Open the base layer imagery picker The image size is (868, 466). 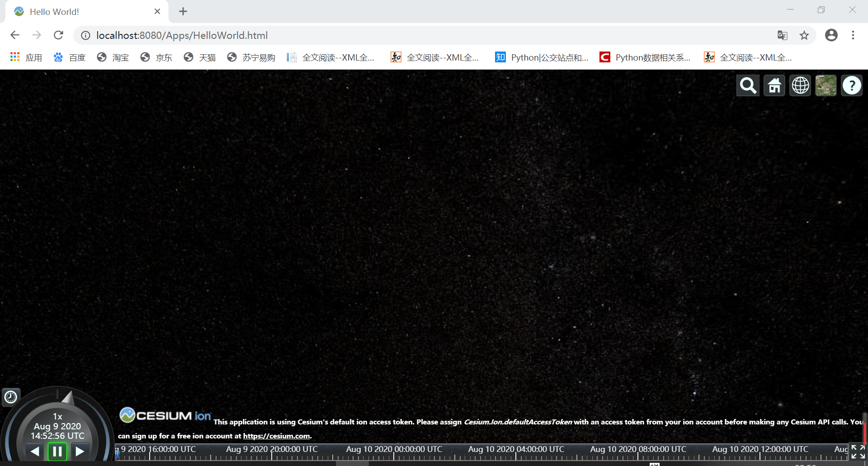(826, 85)
